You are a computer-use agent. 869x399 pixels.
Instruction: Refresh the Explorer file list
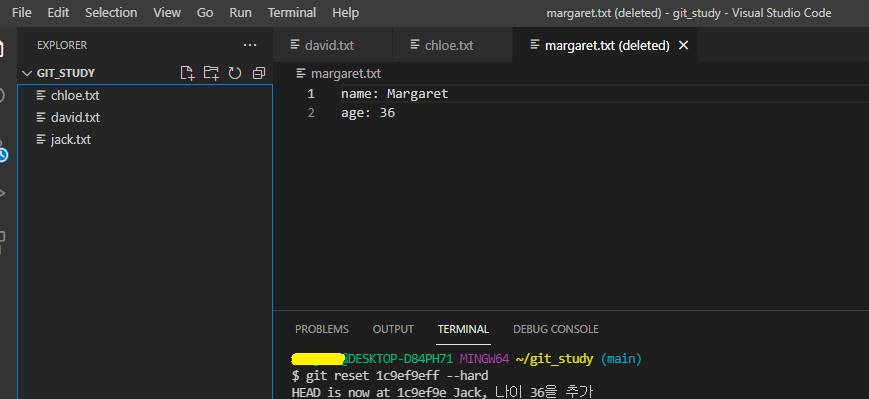coord(235,73)
